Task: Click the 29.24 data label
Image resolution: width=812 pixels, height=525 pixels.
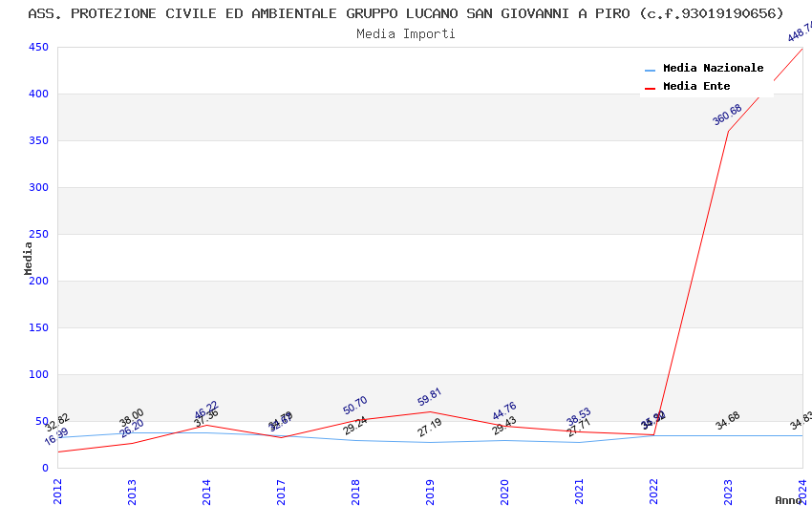Action: click(x=355, y=426)
